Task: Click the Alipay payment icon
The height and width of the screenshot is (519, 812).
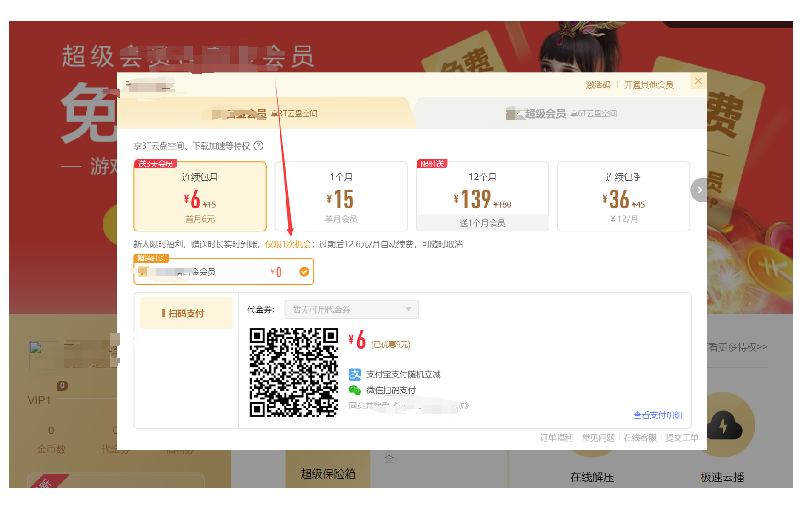Action: [355, 375]
